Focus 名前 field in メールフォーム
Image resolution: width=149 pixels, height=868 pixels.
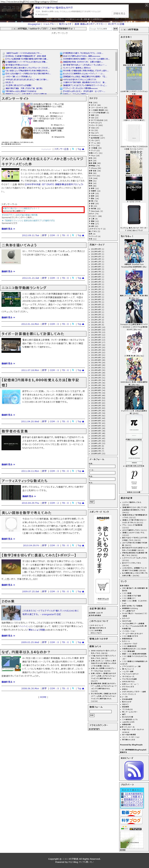pos(102,466)
